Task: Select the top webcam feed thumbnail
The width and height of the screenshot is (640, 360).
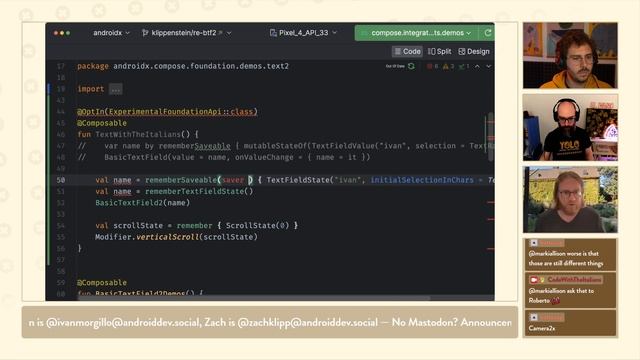Action: point(570,56)
